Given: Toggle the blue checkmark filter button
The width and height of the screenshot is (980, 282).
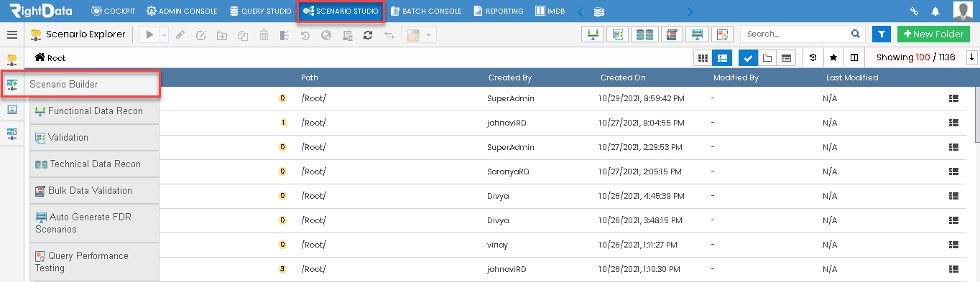Looking at the screenshot, I should [748, 57].
